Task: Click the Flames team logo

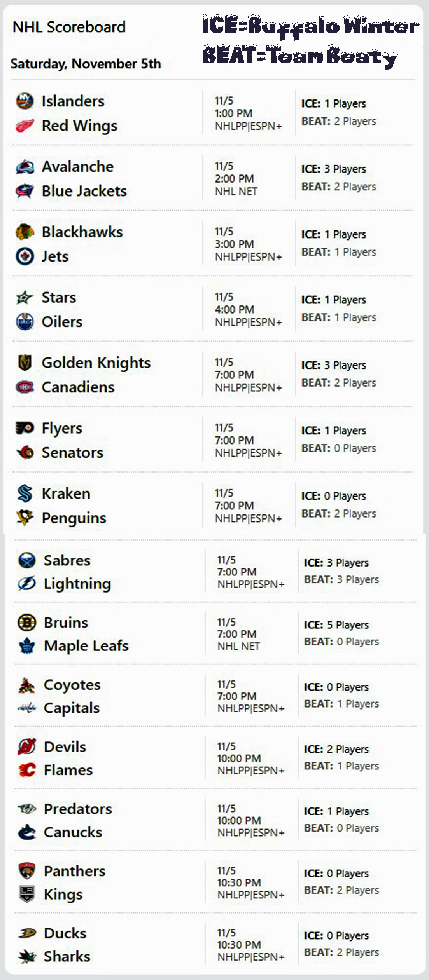Action: pos(27,770)
